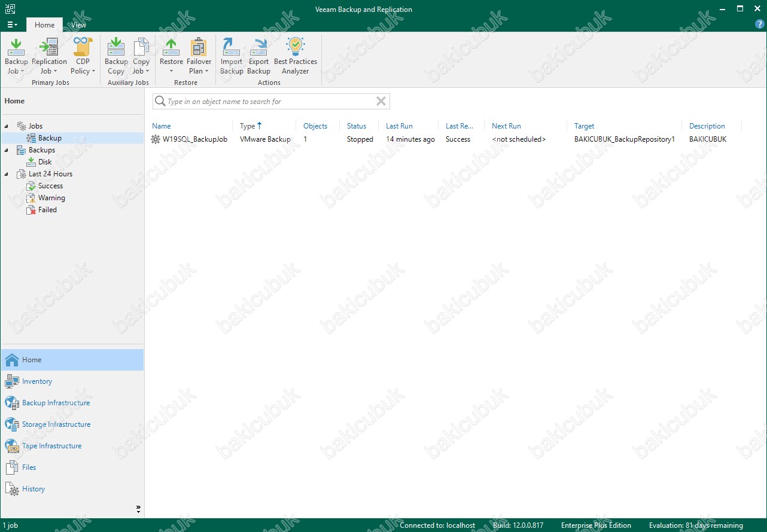Open the main hamburger menu dropdown
Image resolution: width=767 pixels, height=532 pixels.
[12, 25]
